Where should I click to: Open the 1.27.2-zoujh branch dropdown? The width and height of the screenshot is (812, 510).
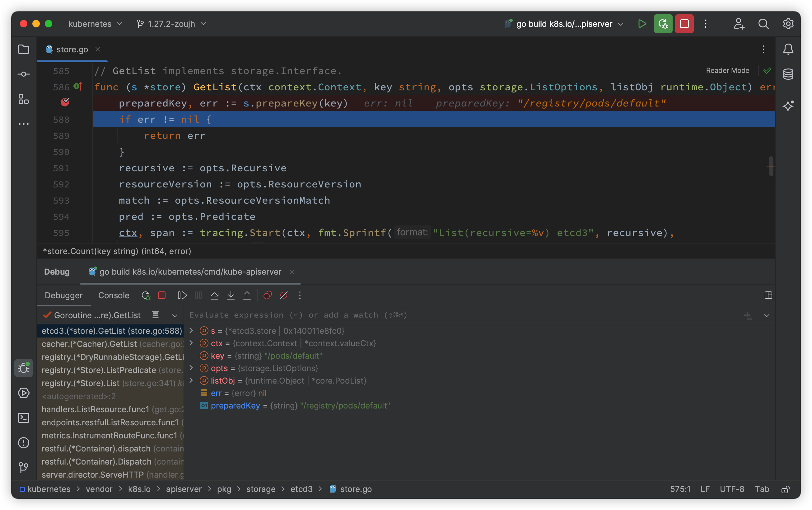pos(171,24)
